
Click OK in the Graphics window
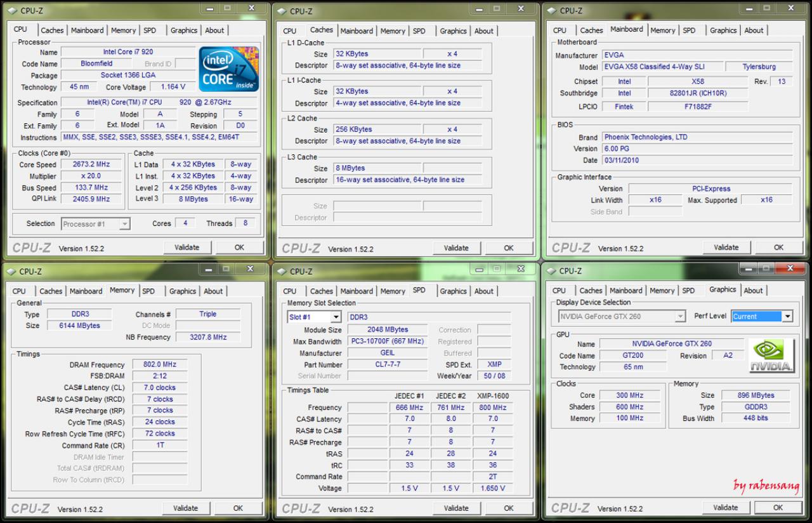coord(778,508)
